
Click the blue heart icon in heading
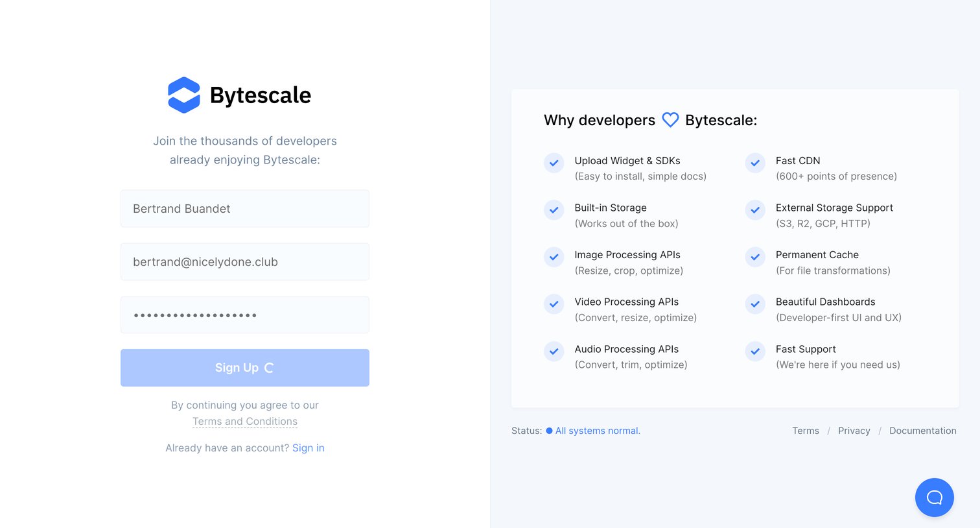(x=670, y=120)
